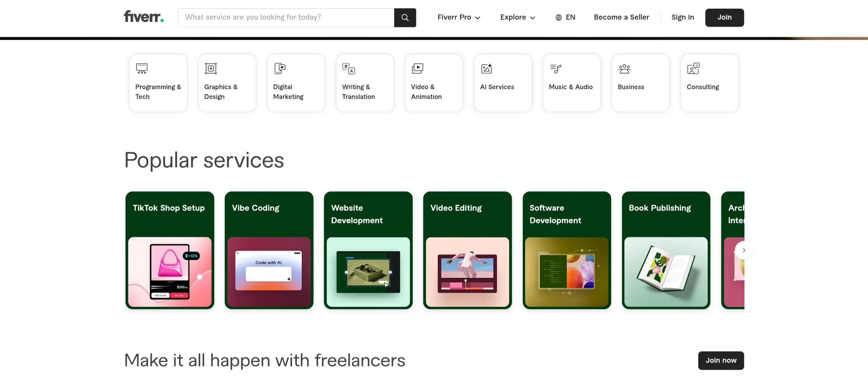Open the Software Development card image
The image size is (868, 381).
(x=567, y=272)
